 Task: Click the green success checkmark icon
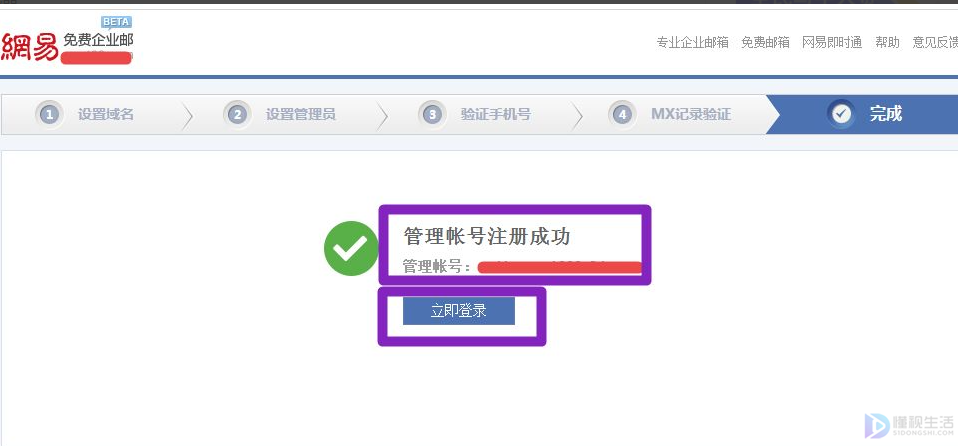pos(351,248)
